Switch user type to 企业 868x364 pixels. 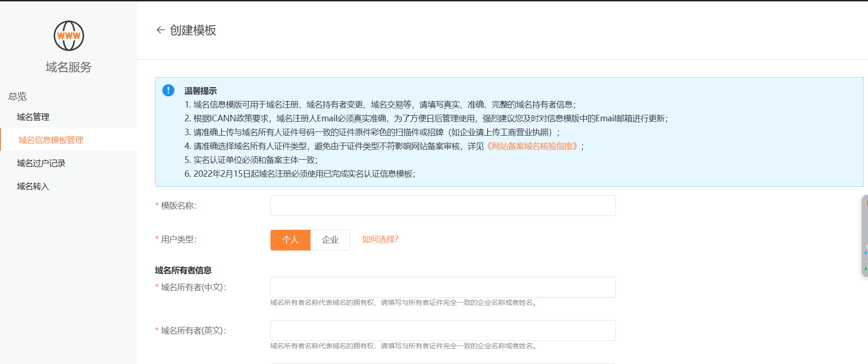click(x=330, y=240)
